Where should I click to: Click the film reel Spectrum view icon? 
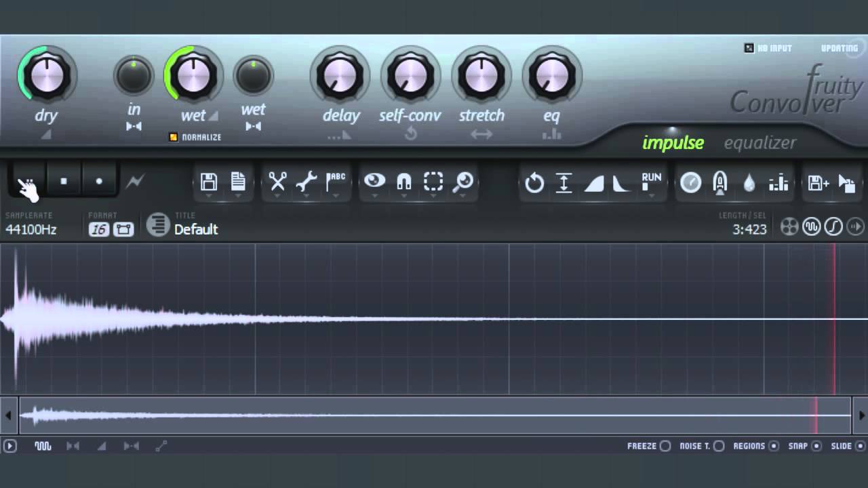tap(789, 227)
